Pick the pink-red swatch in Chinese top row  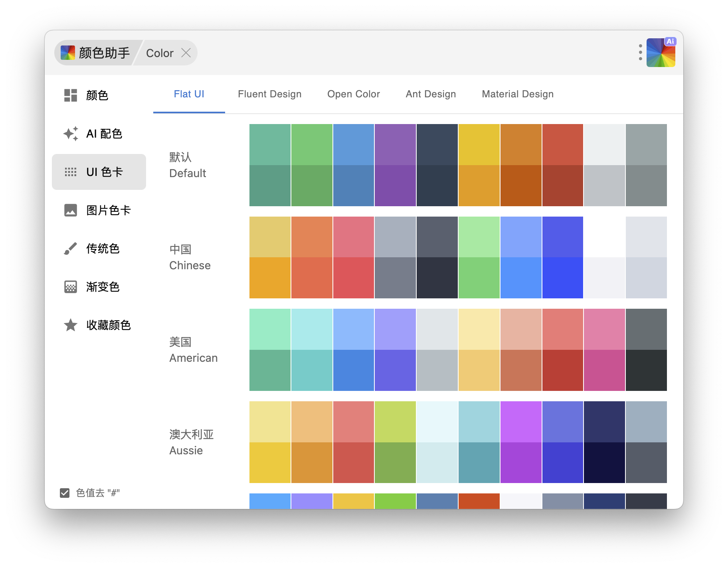click(354, 237)
